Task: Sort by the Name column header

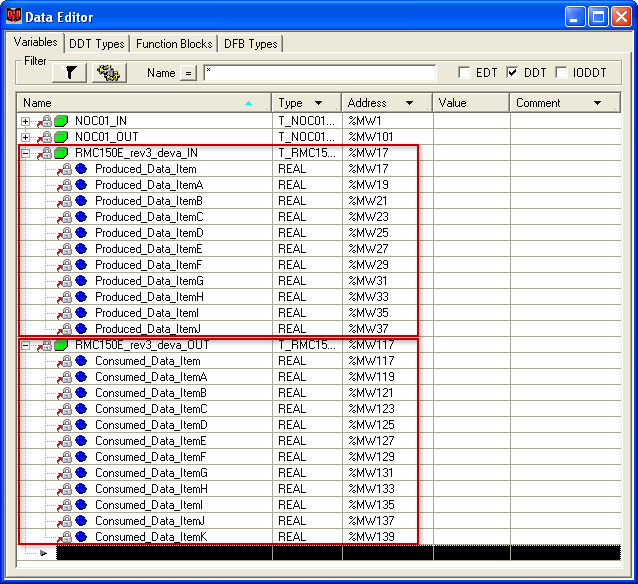Action: click(x=144, y=103)
